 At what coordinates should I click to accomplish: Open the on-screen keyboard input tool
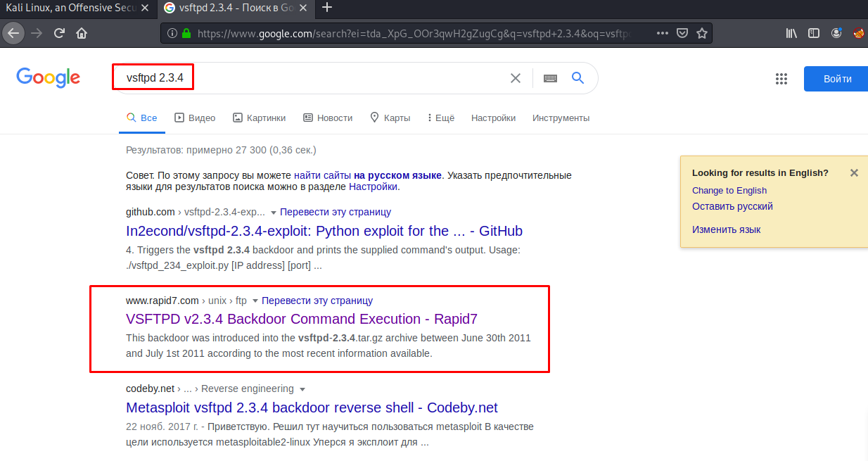[550, 78]
